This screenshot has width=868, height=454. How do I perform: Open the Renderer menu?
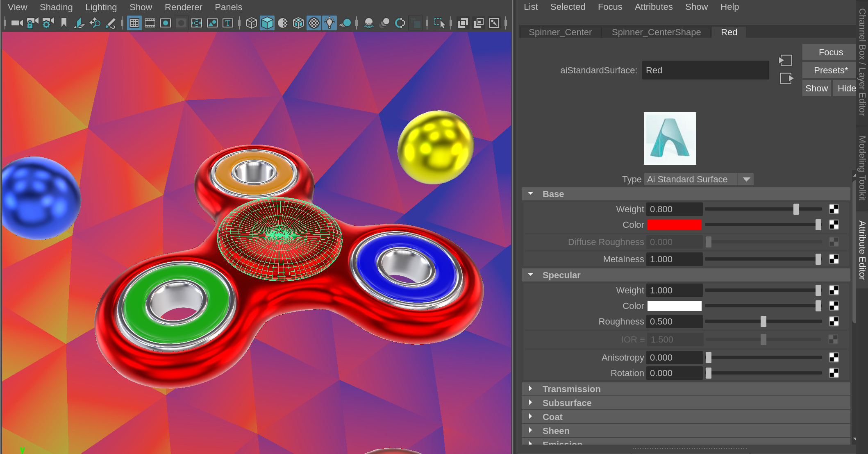coord(182,7)
